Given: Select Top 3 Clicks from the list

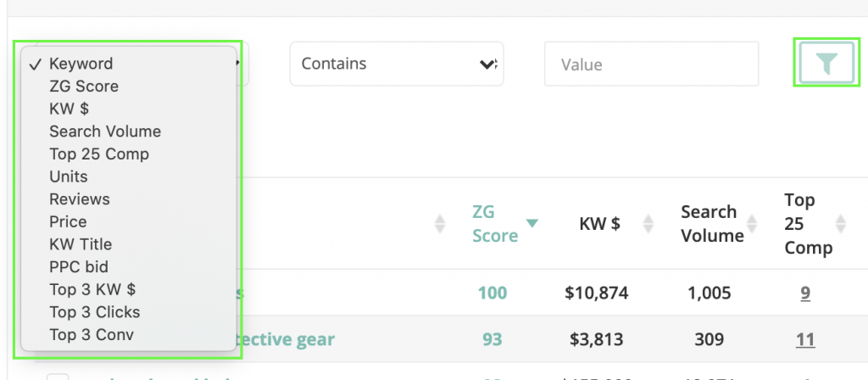Looking at the screenshot, I should (95, 312).
